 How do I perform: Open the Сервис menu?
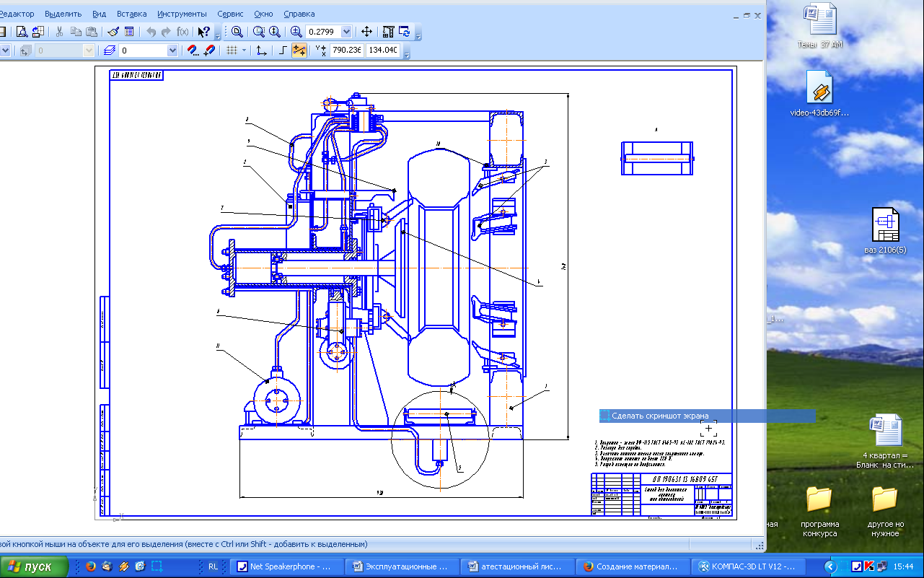click(x=230, y=14)
